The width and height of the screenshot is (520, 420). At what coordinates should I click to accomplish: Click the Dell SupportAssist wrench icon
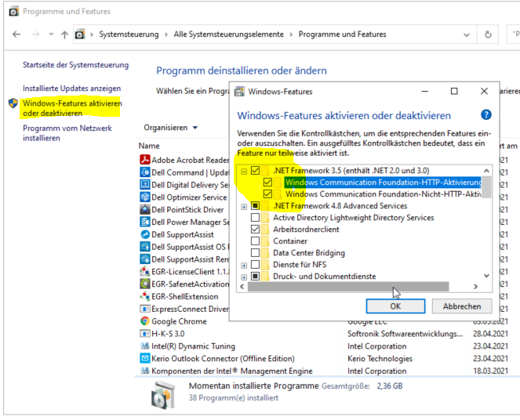(144, 234)
